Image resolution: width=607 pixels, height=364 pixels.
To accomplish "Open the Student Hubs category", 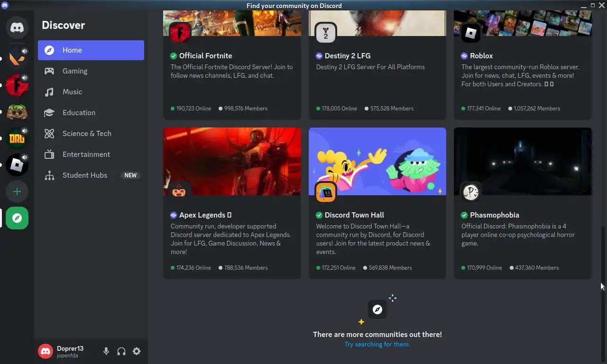I will [x=91, y=175].
